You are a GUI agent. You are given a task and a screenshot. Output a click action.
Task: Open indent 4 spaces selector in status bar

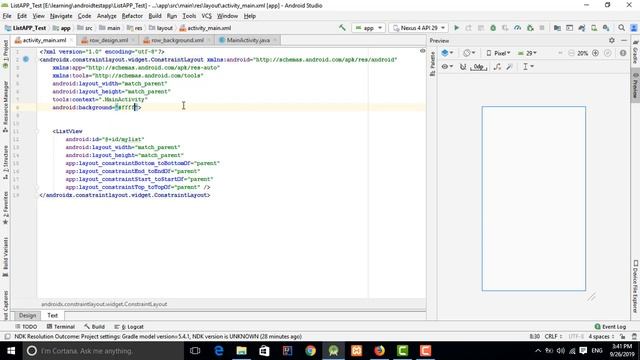coord(601,336)
